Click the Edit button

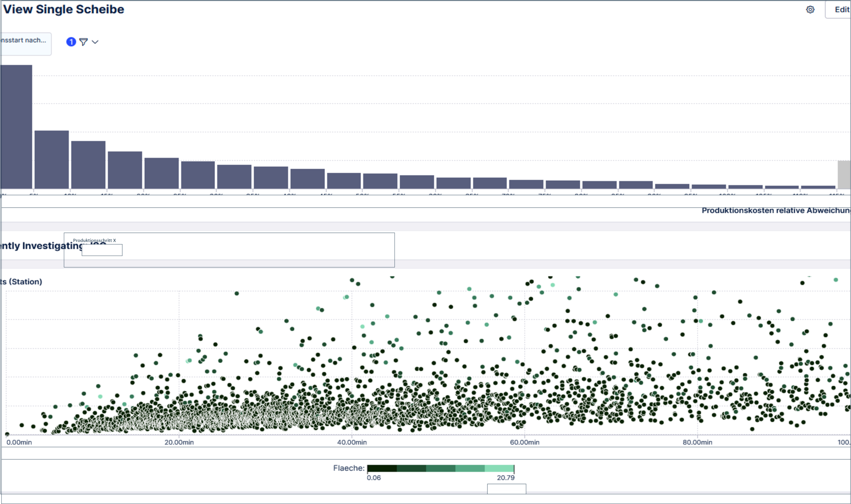(838, 9)
